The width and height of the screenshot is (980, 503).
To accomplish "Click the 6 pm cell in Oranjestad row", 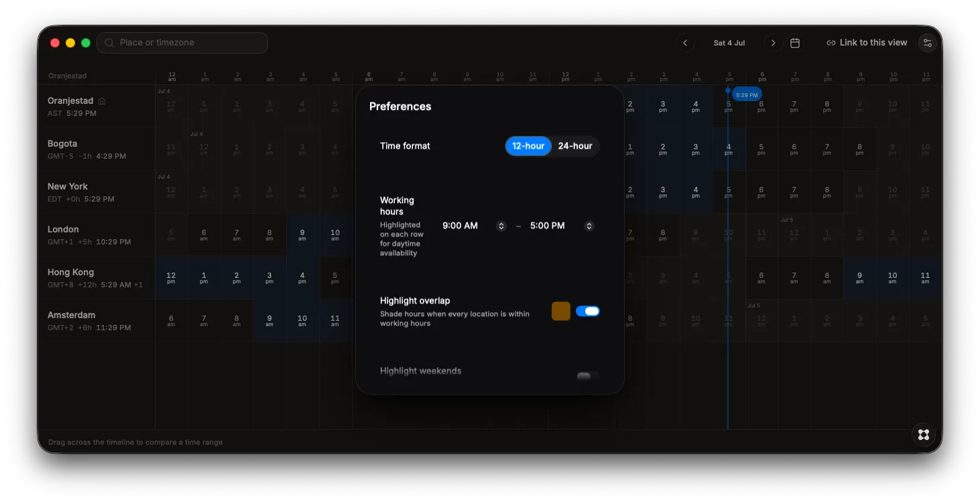I will pos(761,106).
